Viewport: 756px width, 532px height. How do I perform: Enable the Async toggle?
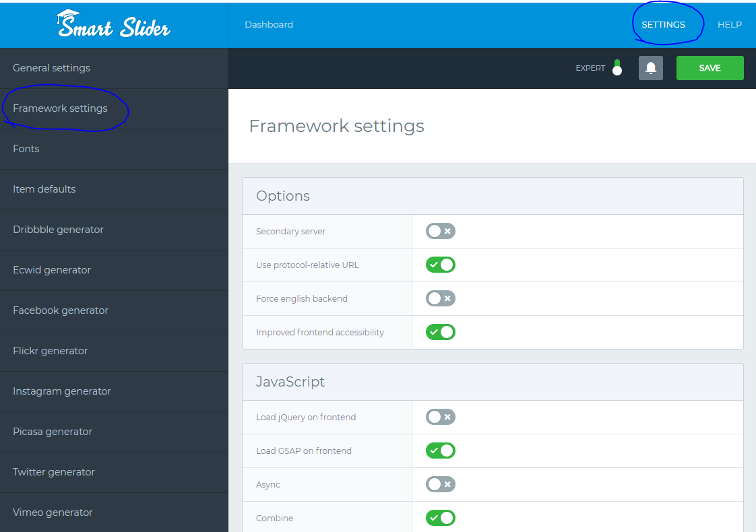[440, 484]
